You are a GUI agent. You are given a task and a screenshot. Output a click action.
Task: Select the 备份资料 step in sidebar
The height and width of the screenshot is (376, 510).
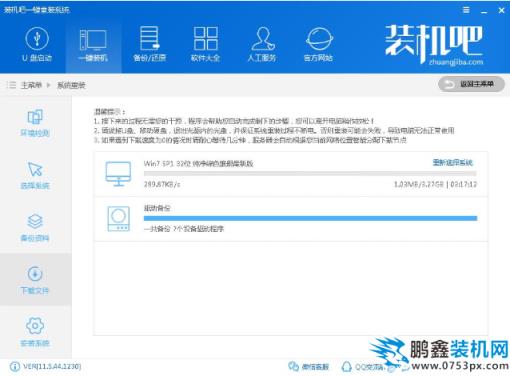[35, 228]
